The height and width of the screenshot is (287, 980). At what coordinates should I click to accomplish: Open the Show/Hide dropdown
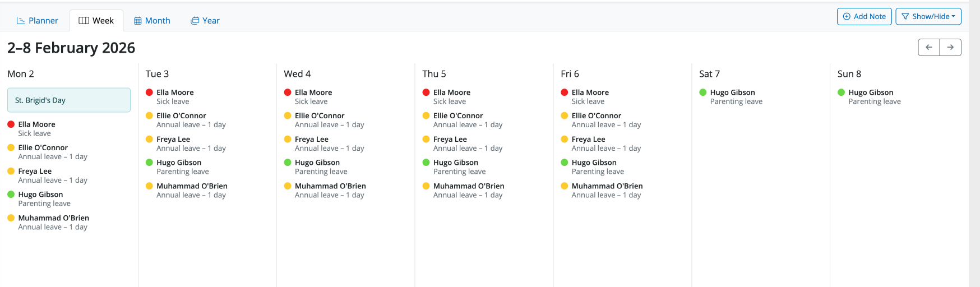click(x=928, y=17)
